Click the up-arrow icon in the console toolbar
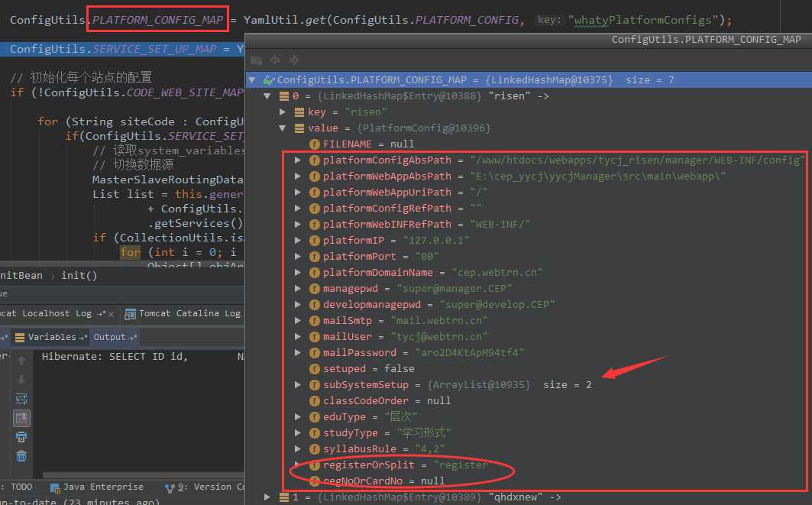This screenshot has height=505, width=812. [21, 360]
